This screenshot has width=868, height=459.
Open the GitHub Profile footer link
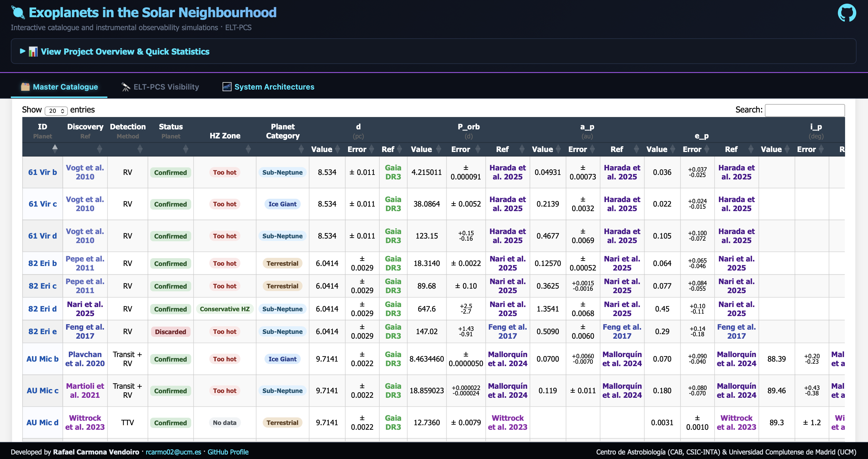(228, 452)
